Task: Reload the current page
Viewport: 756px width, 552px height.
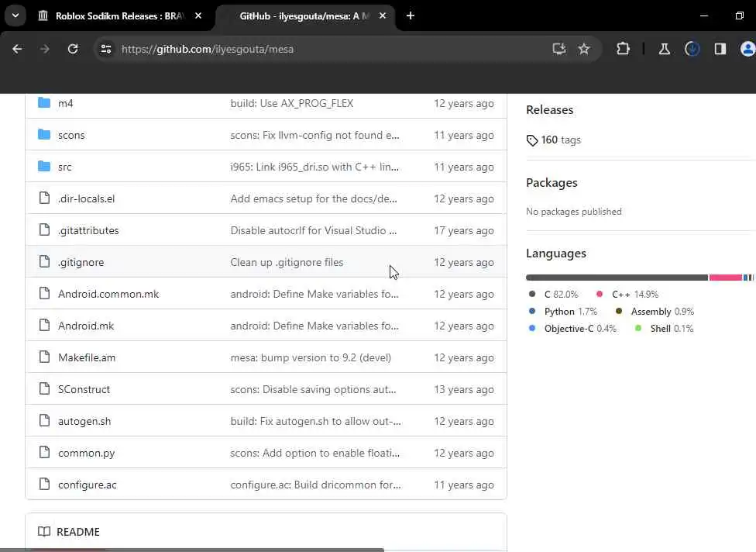Action: (x=73, y=49)
